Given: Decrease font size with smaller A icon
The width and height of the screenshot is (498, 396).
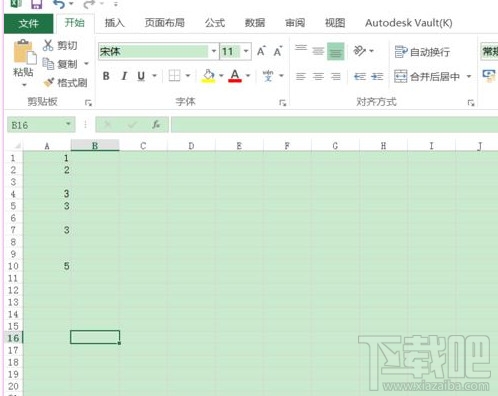Looking at the screenshot, I should (278, 51).
